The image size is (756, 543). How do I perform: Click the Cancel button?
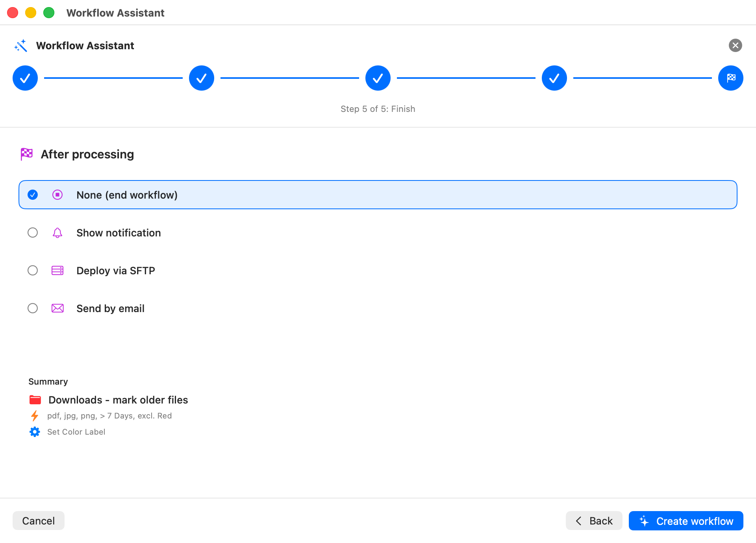point(39,521)
